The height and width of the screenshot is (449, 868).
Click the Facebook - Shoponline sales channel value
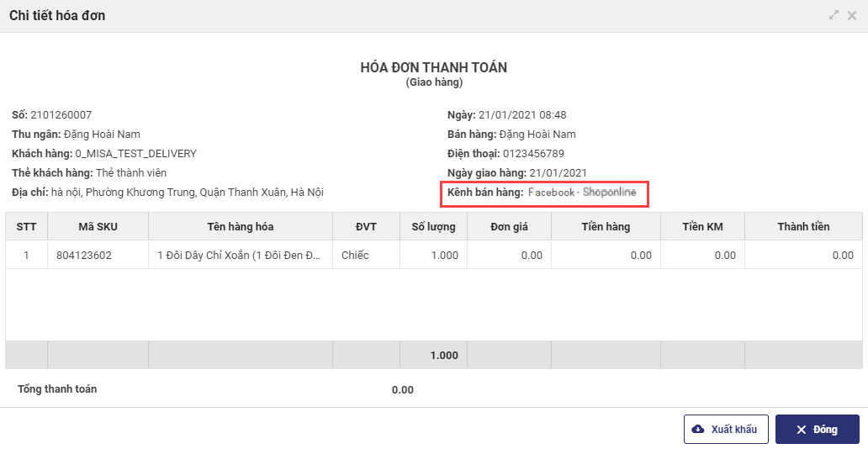(582, 193)
